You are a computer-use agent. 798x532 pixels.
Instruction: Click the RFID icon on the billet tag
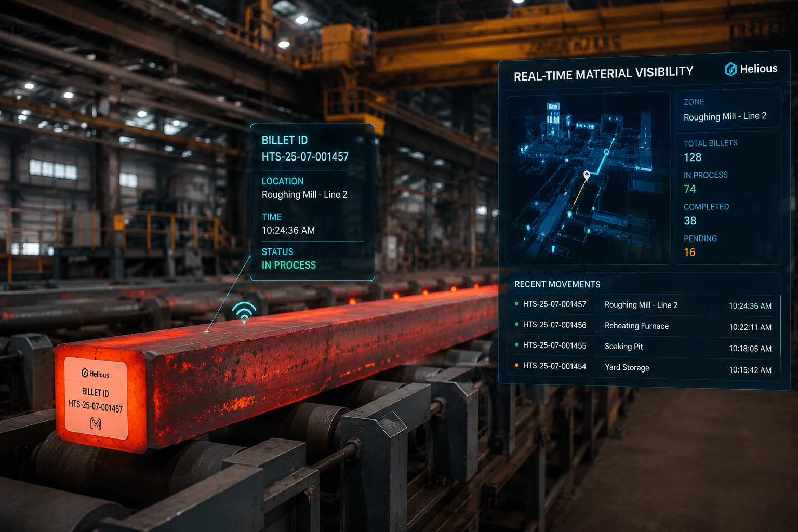tap(96, 423)
